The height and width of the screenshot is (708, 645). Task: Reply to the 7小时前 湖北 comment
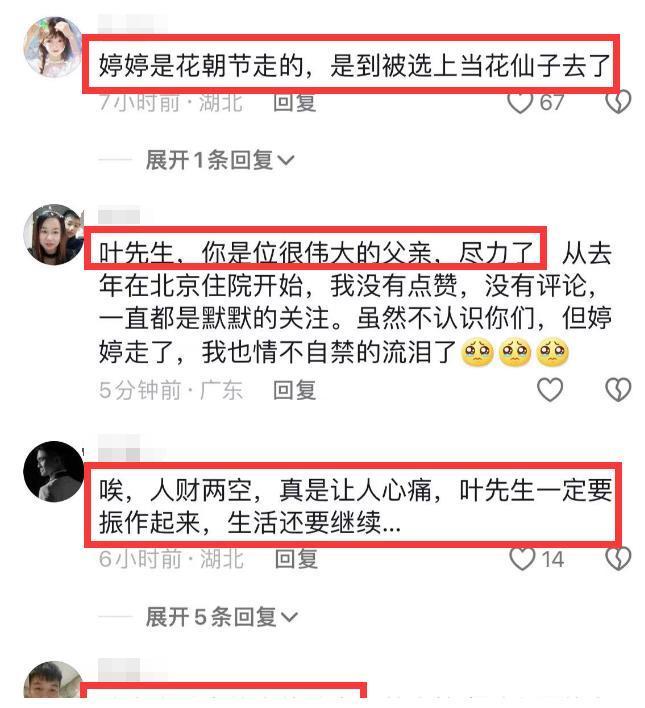coord(294,103)
